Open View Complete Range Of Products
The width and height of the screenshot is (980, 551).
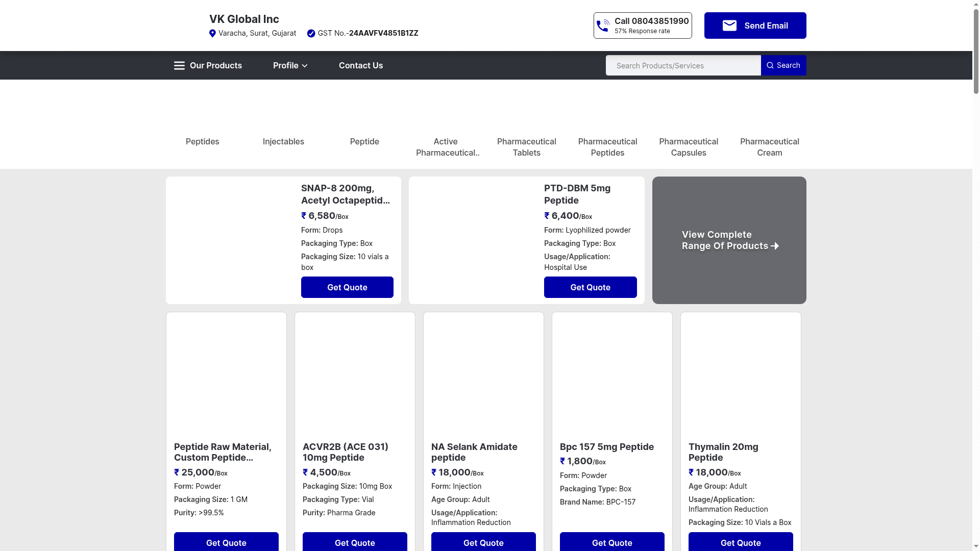point(729,240)
